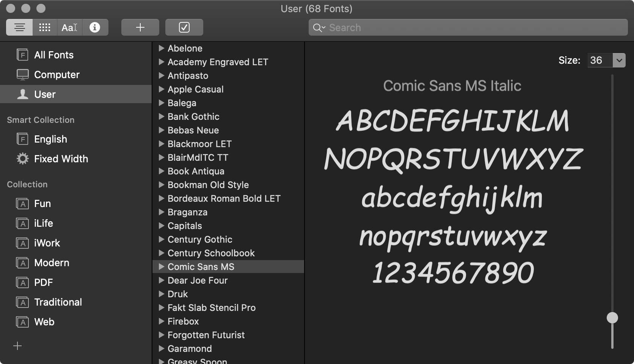Select Capitals font

228,226
